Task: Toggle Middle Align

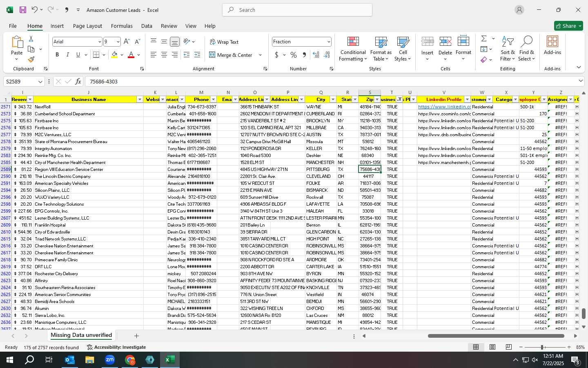Action: [x=164, y=42]
